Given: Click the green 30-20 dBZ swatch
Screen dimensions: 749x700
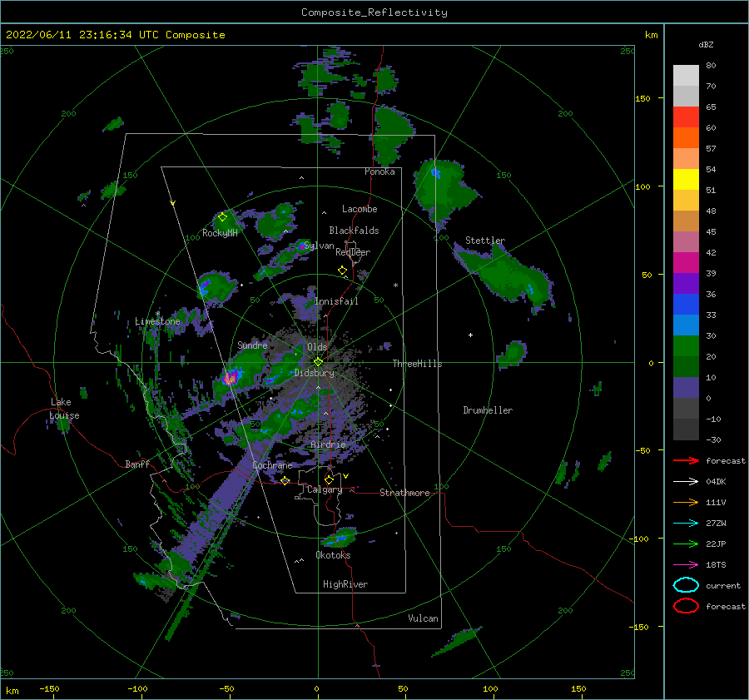Looking at the screenshot, I should [686, 346].
